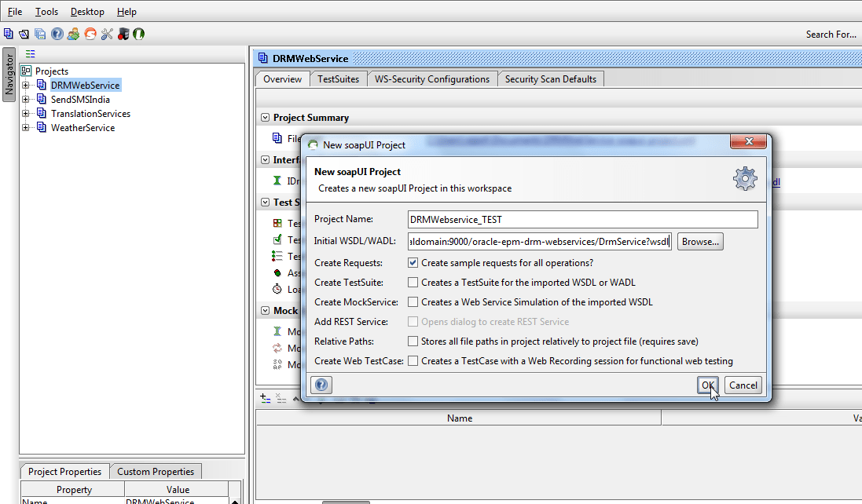This screenshot has width=862, height=504.
Task: Click the Project Name input field
Action: (x=583, y=220)
